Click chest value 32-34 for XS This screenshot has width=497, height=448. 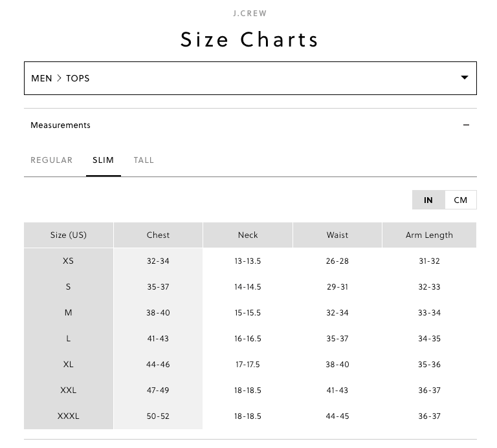pos(158,261)
